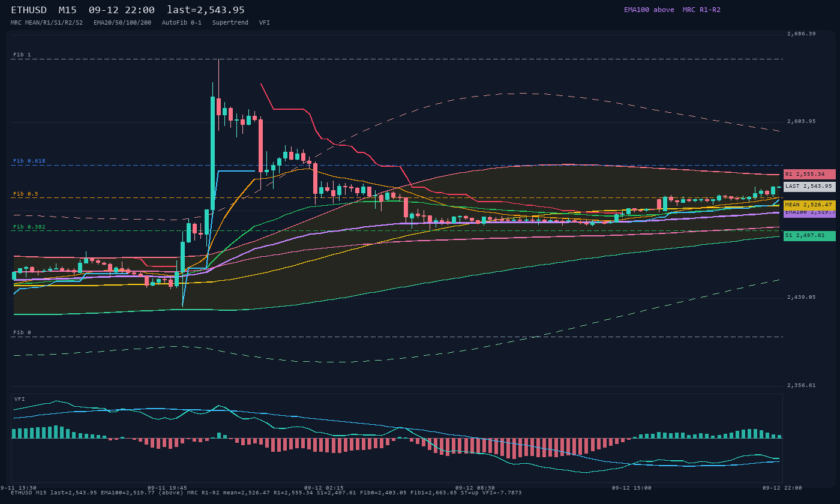Select the 'LAST 2,543.95' price tag
Image resolution: width=840 pixels, height=504 pixels.
pyautogui.click(x=809, y=187)
